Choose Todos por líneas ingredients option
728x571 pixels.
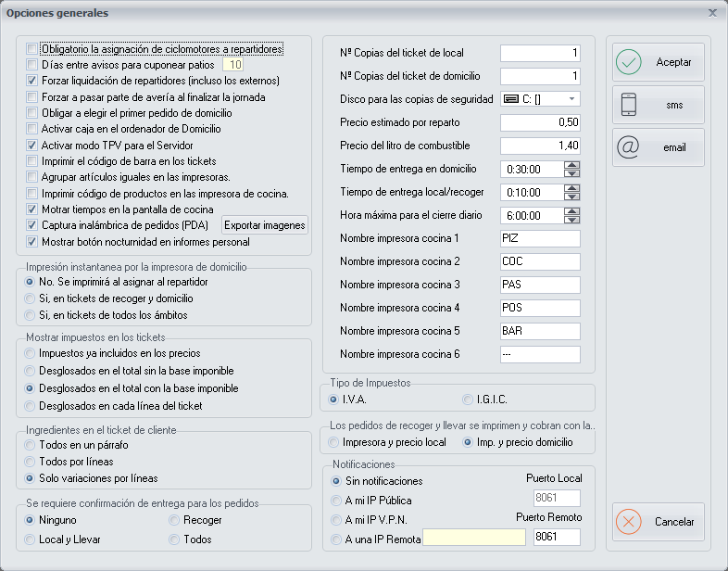pos(31,462)
